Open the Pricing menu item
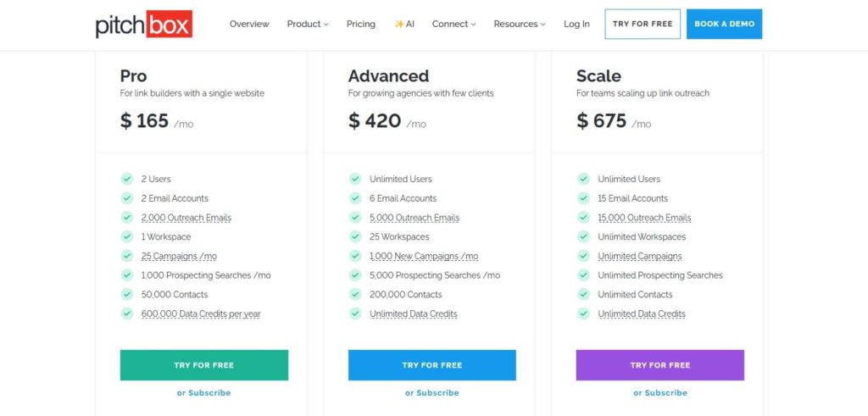868x416 pixels. coord(361,24)
